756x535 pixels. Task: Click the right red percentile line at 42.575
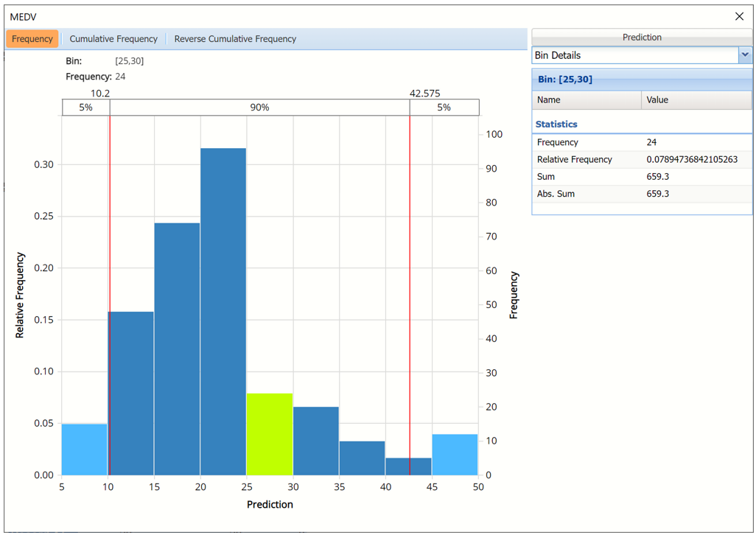click(410, 295)
